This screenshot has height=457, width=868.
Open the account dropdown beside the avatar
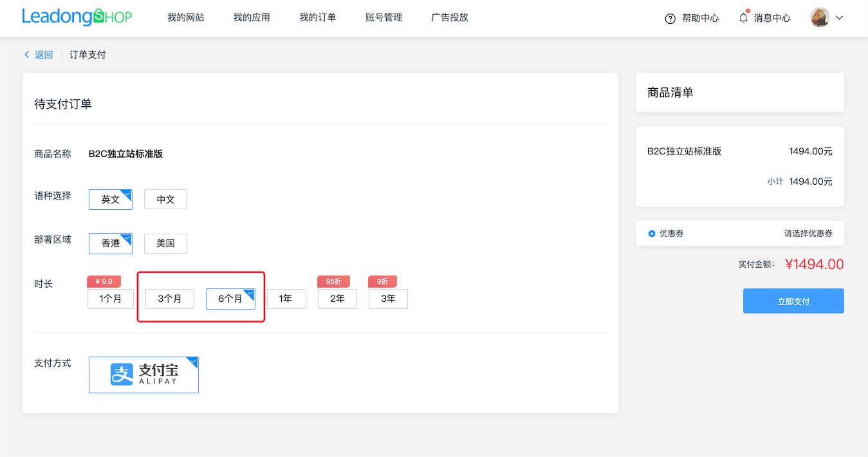click(839, 18)
